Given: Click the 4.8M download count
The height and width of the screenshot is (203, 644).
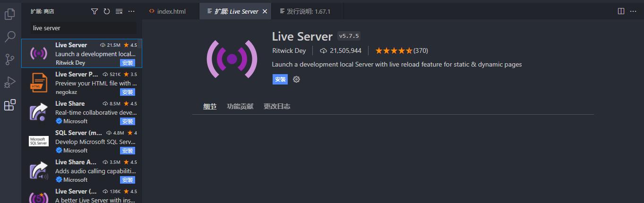Looking at the screenshot, I should coord(115,133).
